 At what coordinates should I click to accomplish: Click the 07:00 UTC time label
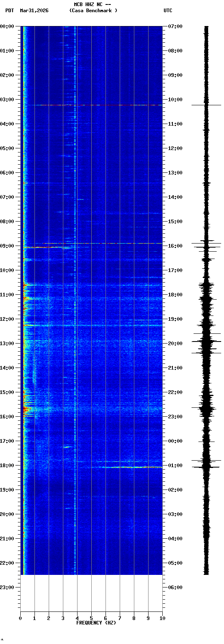(175, 26)
